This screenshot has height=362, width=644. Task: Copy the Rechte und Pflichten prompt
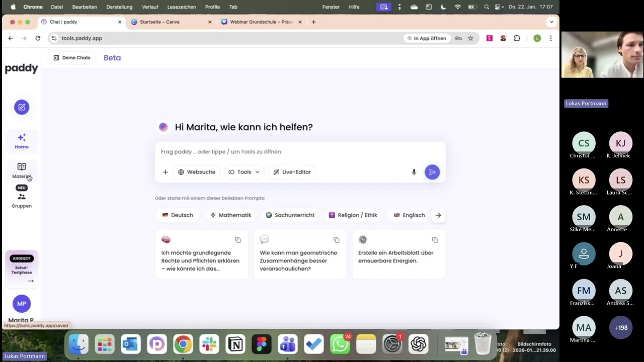238,240
